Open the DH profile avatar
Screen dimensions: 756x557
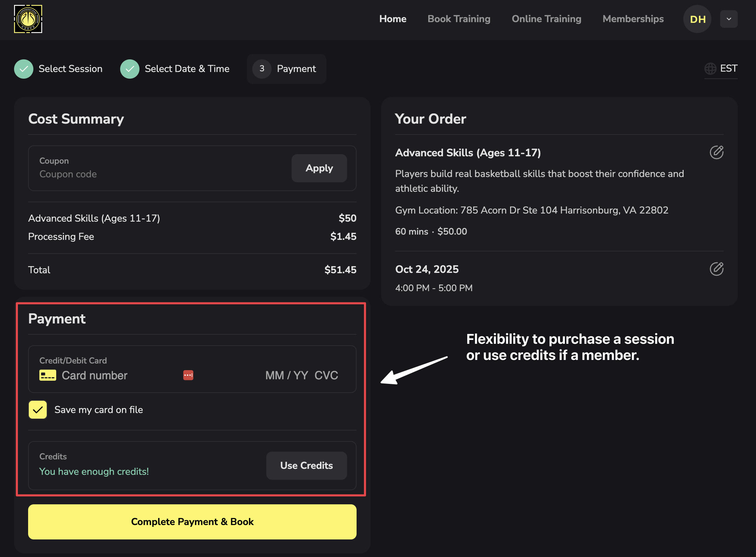697,19
